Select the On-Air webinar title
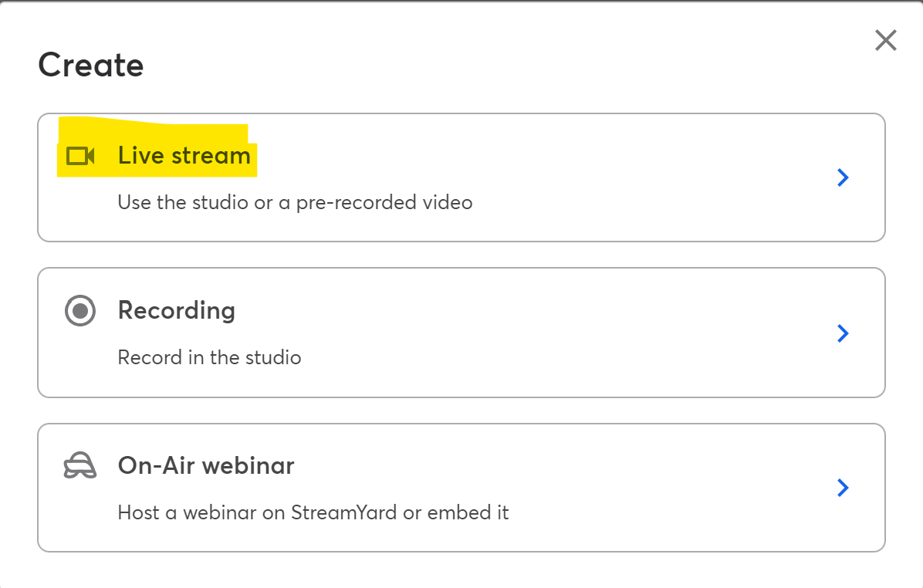This screenshot has width=923, height=588. (x=206, y=465)
